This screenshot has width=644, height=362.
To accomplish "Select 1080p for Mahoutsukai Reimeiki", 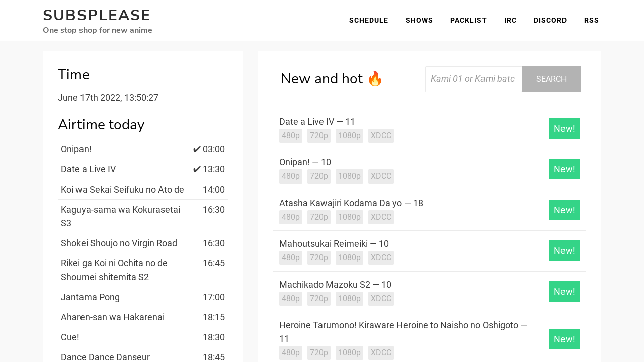I will pos(349,258).
